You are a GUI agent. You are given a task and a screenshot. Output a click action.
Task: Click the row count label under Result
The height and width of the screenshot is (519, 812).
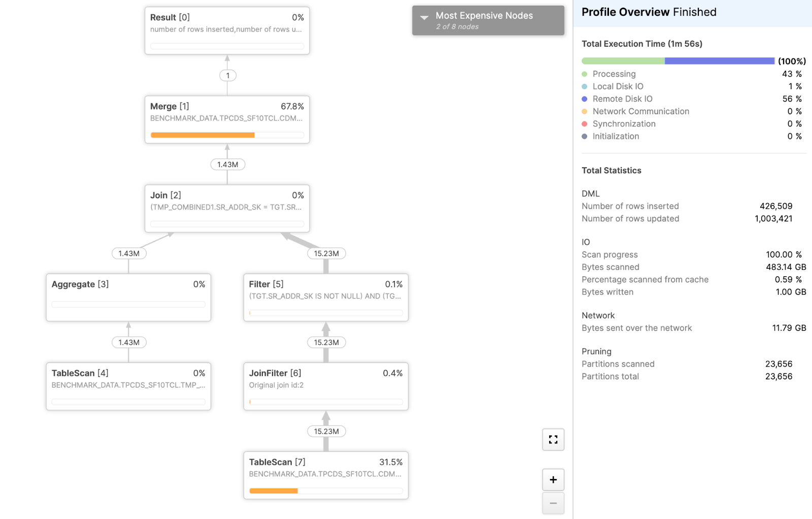pos(227,76)
